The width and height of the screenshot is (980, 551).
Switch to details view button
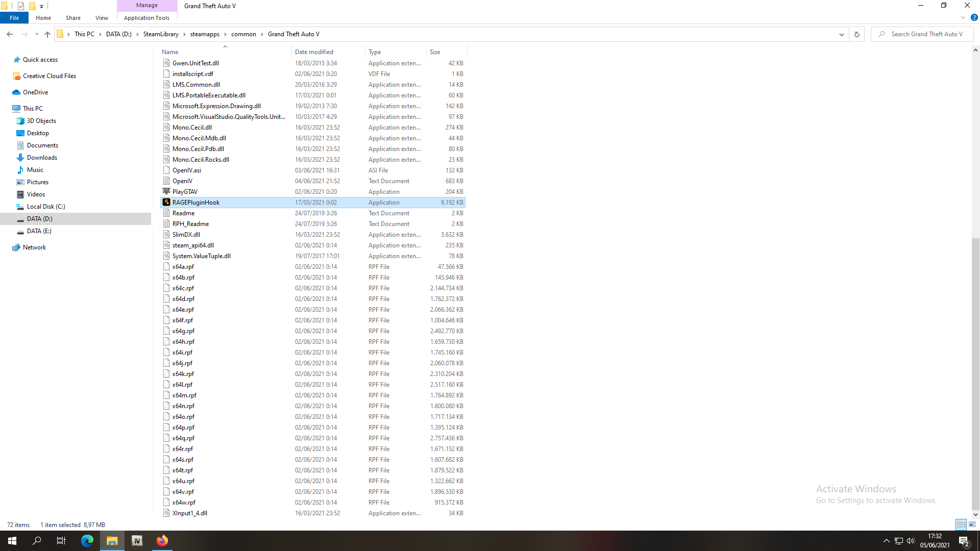[x=961, y=524]
